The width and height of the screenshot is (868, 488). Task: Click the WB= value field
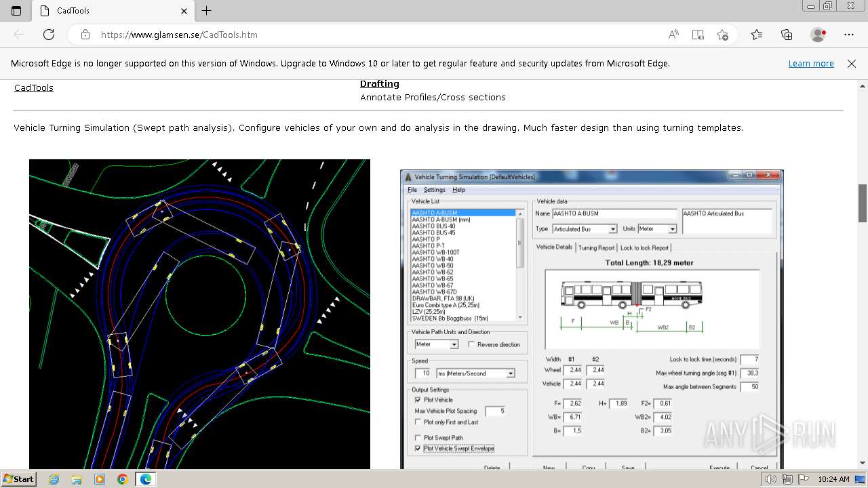click(573, 417)
